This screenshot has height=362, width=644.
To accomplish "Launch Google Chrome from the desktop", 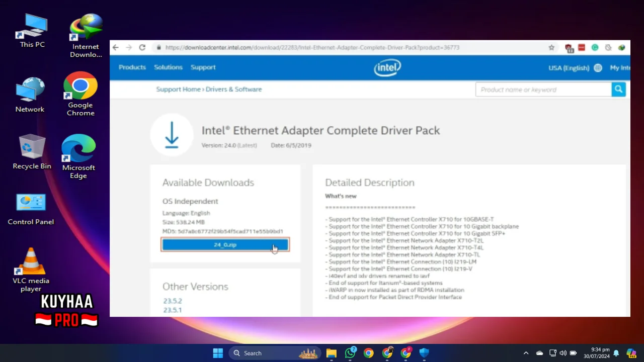I will coord(80,94).
